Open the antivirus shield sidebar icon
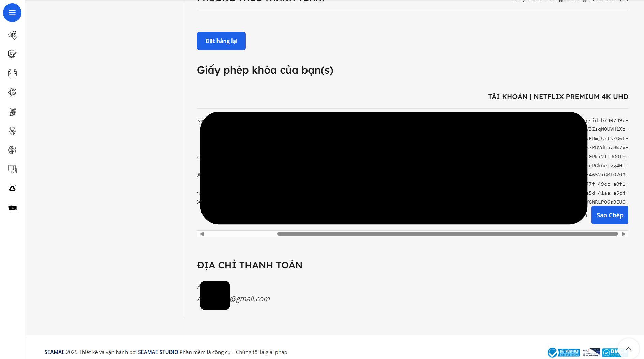This screenshot has width=644, height=359. [12, 131]
